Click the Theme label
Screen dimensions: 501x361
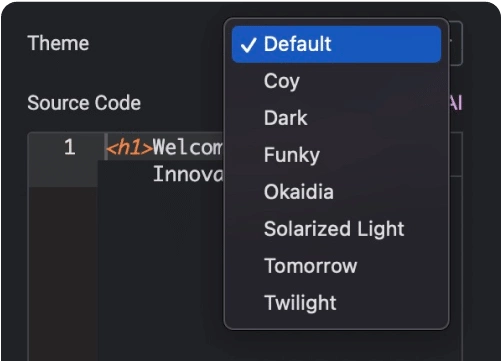58,43
